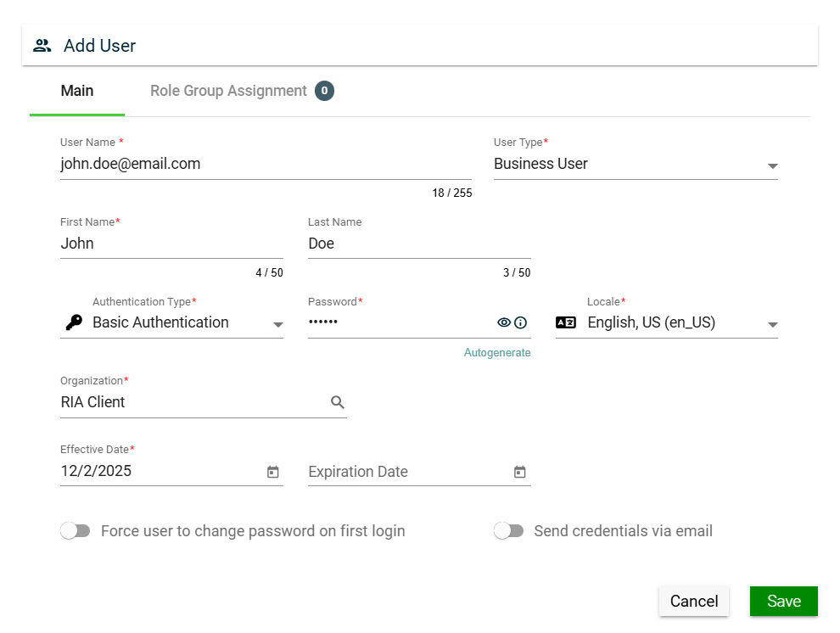Click the Organization search magnifier icon
This screenshot has height=633, width=840.
coord(338,402)
